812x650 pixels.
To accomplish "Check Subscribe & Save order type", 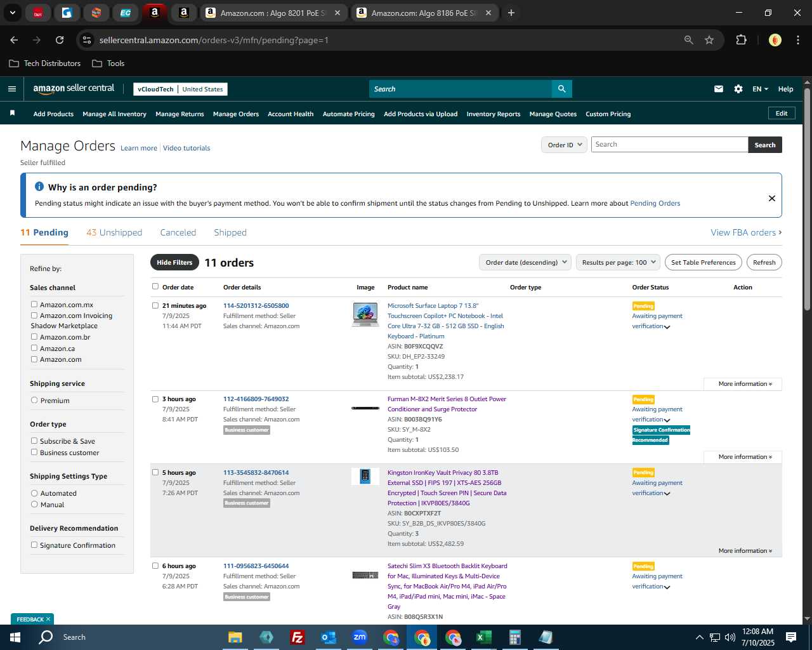I will 34,441.
